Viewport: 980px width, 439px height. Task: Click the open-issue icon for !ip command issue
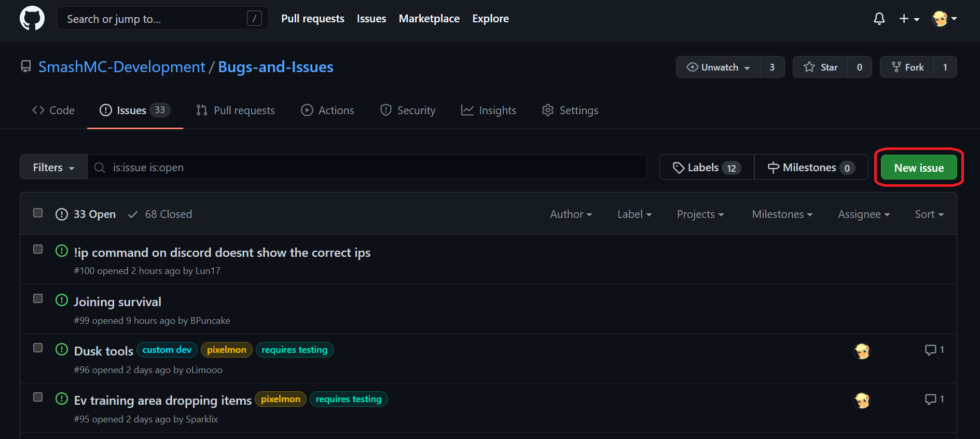(x=62, y=251)
